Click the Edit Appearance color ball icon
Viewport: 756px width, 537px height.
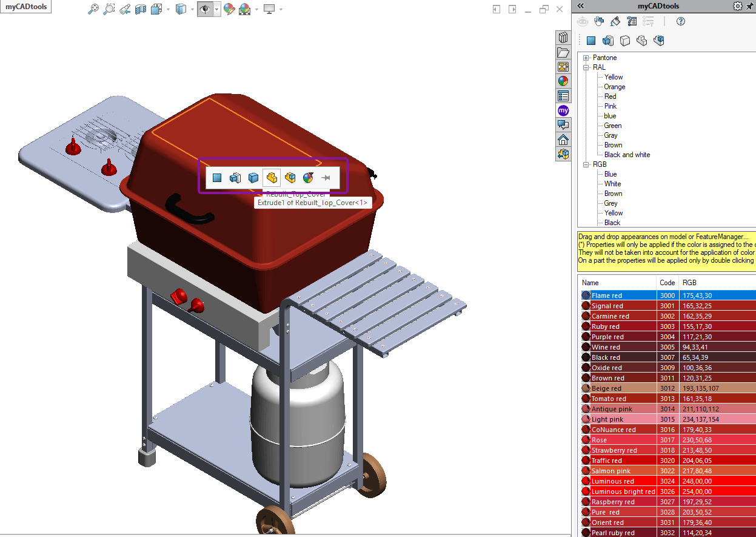pyautogui.click(x=229, y=9)
